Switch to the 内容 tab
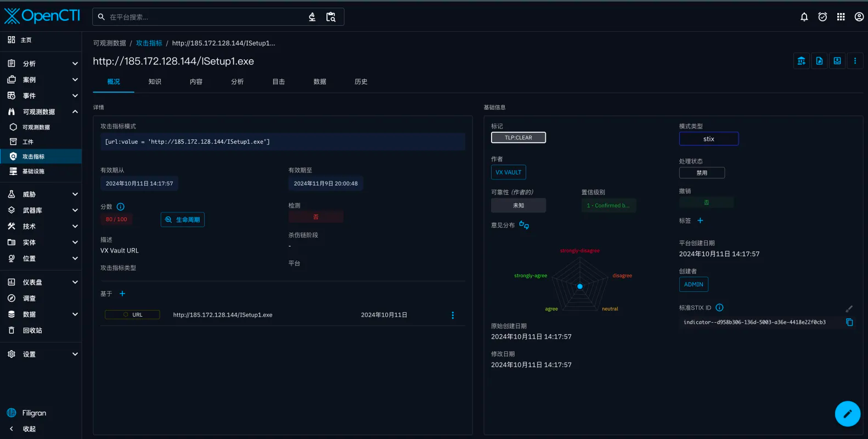This screenshot has width=868, height=439. tap(196, 82)
